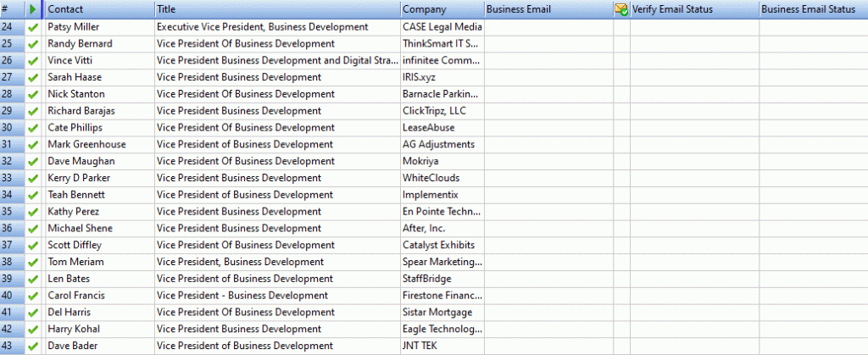
Task: Select row number 33
Action: tap(12, 178)
